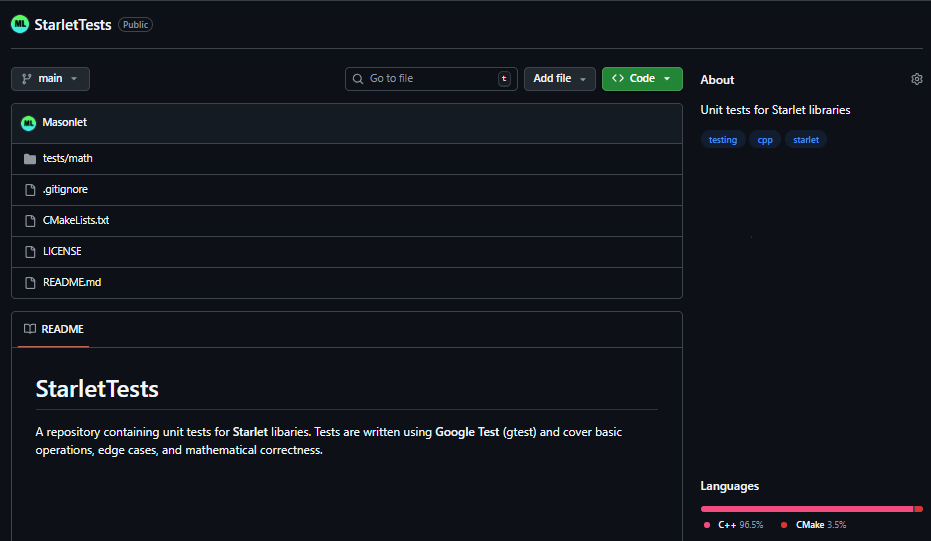This screenshot has width=931, height=541.
Task: Open the StarletTests owner avatar
Action: (20, 24)
